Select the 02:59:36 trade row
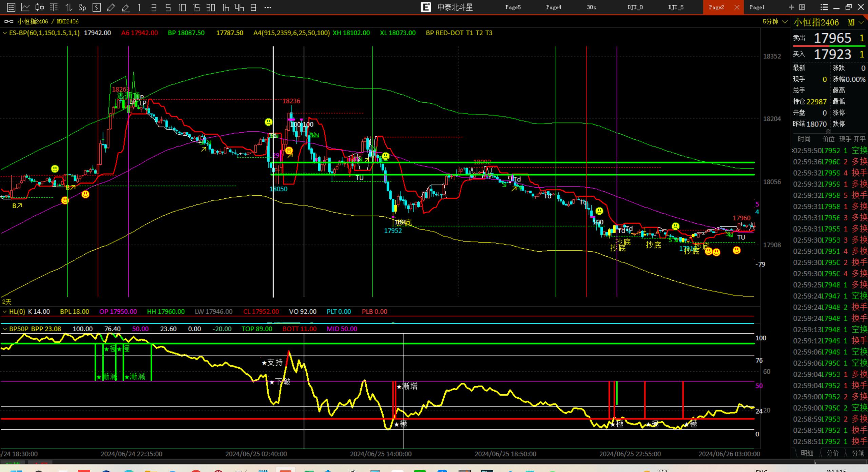 [x=830, y=162]
